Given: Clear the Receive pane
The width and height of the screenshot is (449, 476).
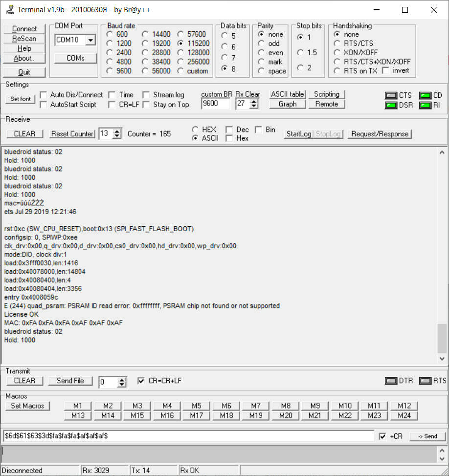Looking at the screenshot, I should [24, 134].
